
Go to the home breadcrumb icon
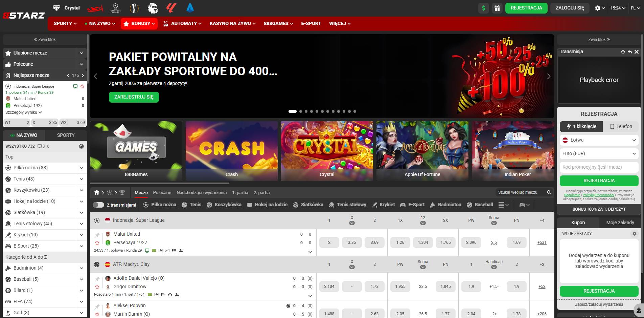coord(97,192)
